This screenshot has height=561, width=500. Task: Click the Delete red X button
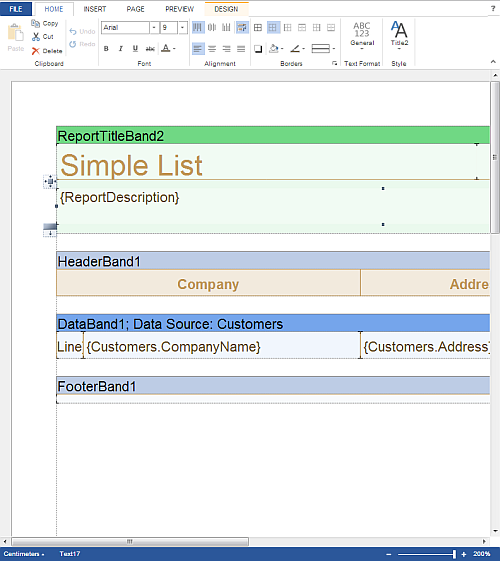pyautogui.click(x=47, y=51)
